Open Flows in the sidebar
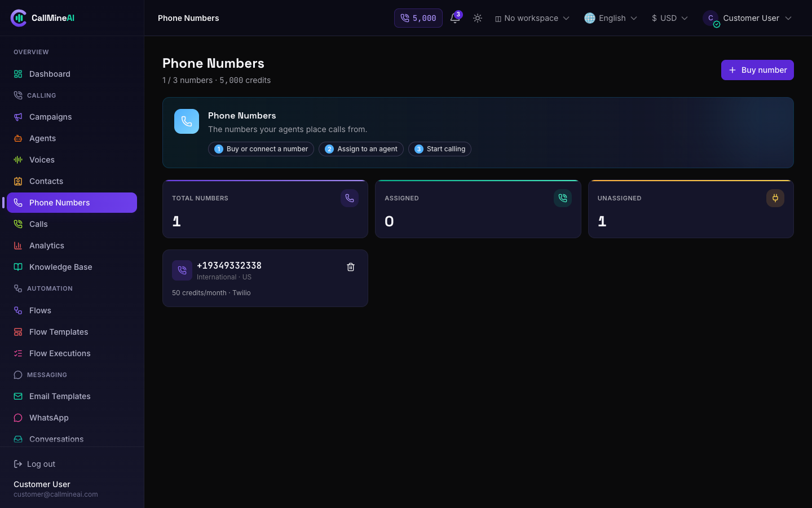Screen dimensions: 812x508 pos(72,310)
